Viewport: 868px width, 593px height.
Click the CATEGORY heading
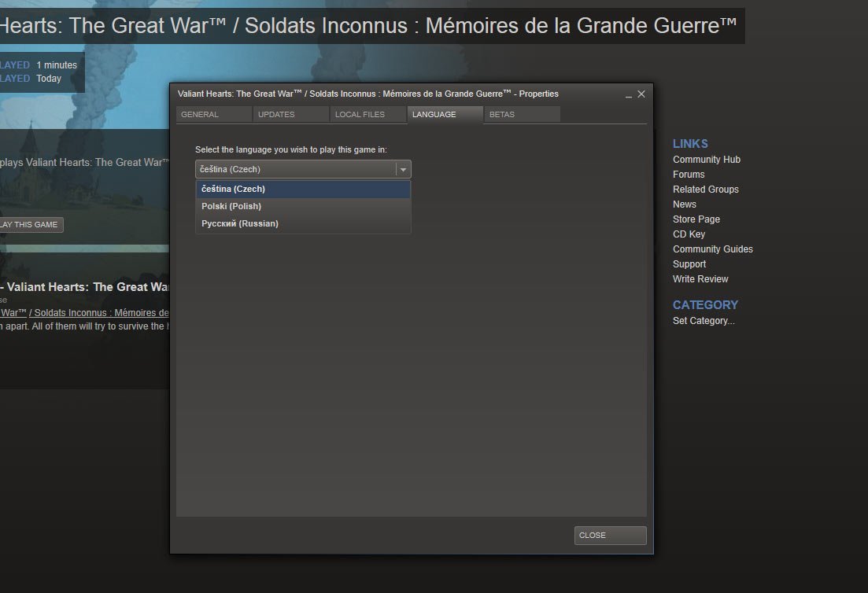(x=705, y=305)
